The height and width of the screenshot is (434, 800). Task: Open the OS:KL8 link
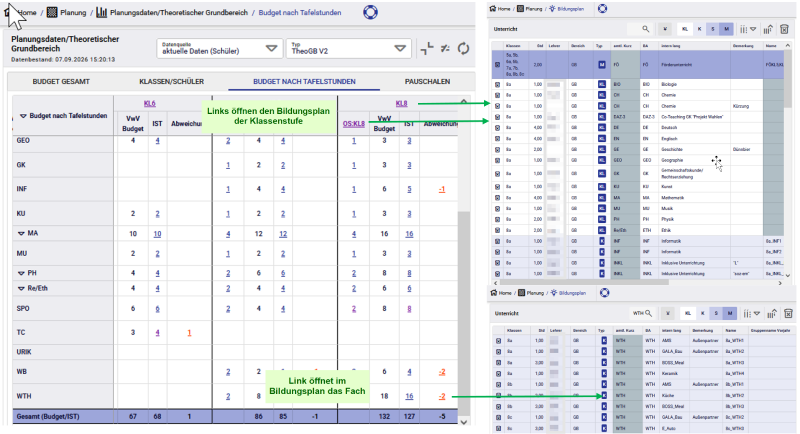354,124
